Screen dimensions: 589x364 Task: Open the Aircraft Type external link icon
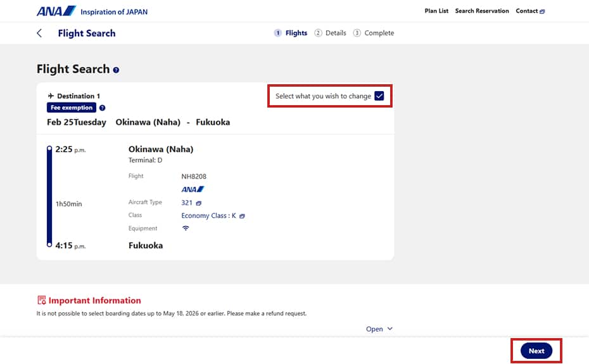[199, 203]
